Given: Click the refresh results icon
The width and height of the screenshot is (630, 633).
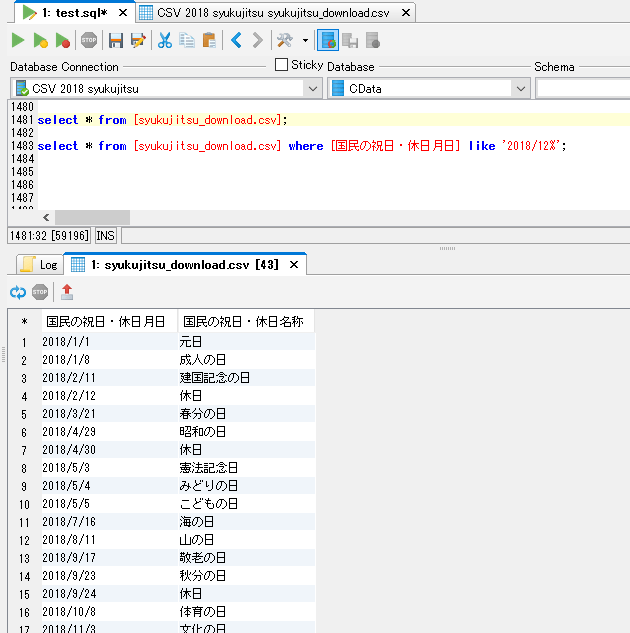Looking at the screenshot, I should (x=17, y=292).
